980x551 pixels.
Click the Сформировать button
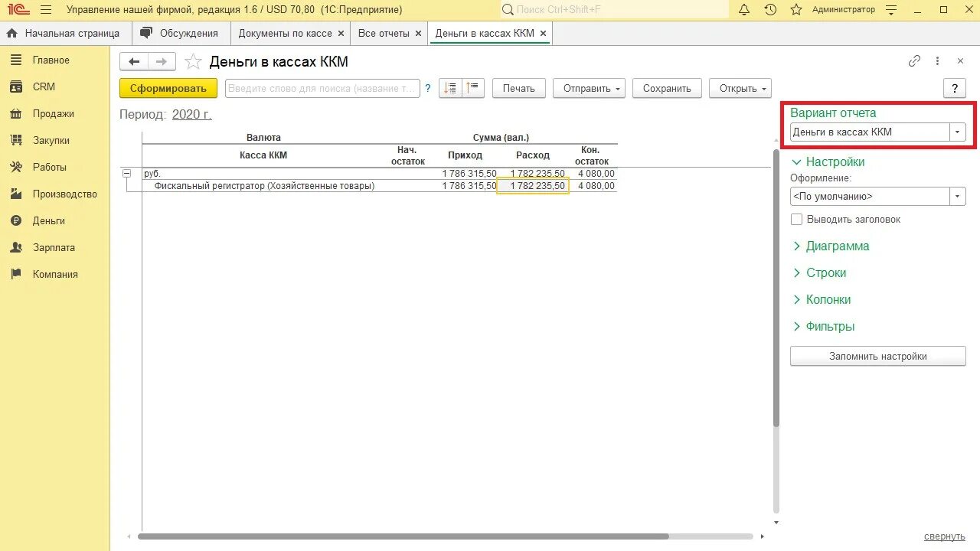tap(168, 88)
